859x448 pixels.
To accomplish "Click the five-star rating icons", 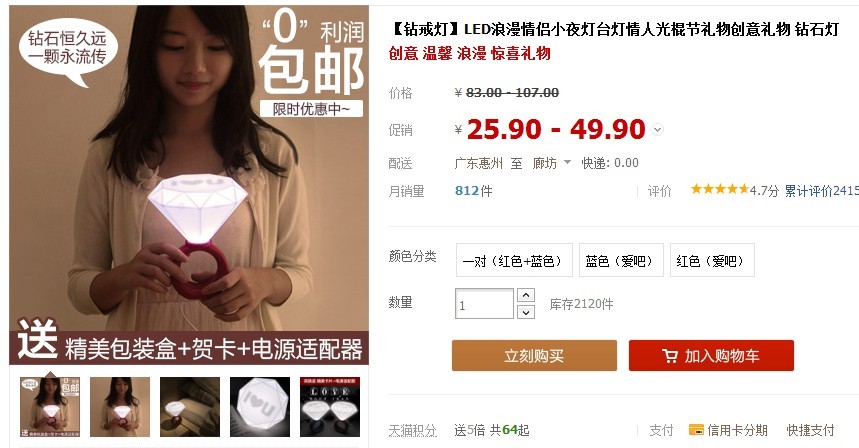I will (x=719, y=189).
